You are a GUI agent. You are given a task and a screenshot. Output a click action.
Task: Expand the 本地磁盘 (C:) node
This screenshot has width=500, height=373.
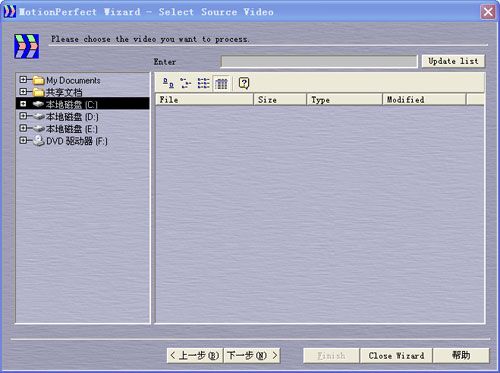[23, 104]
